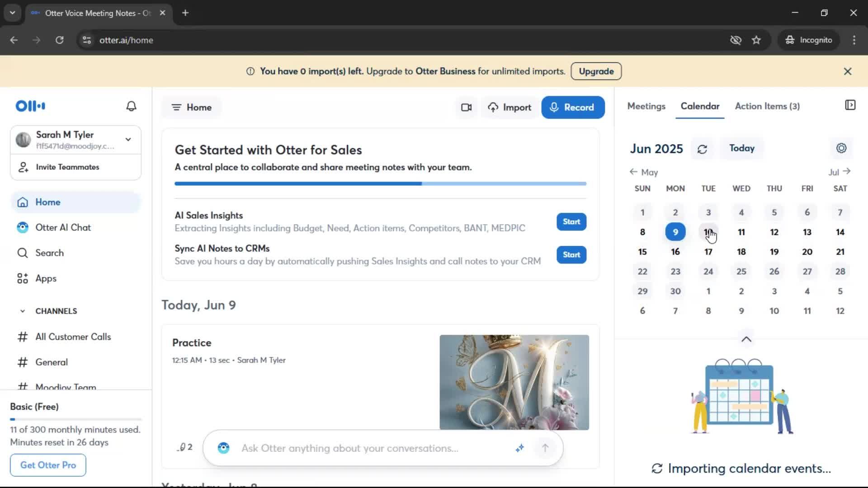Switch to the Meetings tab
868x488 pixels.
[x=646, y=106]
